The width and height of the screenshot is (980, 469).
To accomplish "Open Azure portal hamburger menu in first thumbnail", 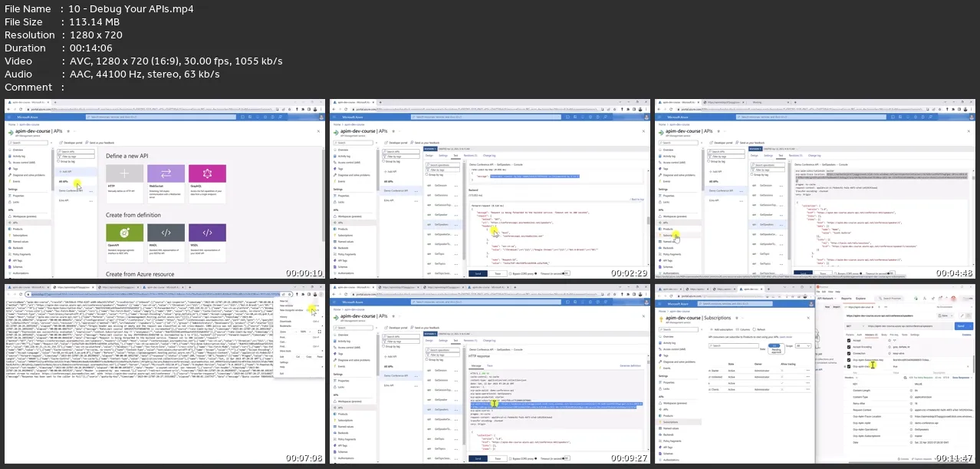I will 9,117.
